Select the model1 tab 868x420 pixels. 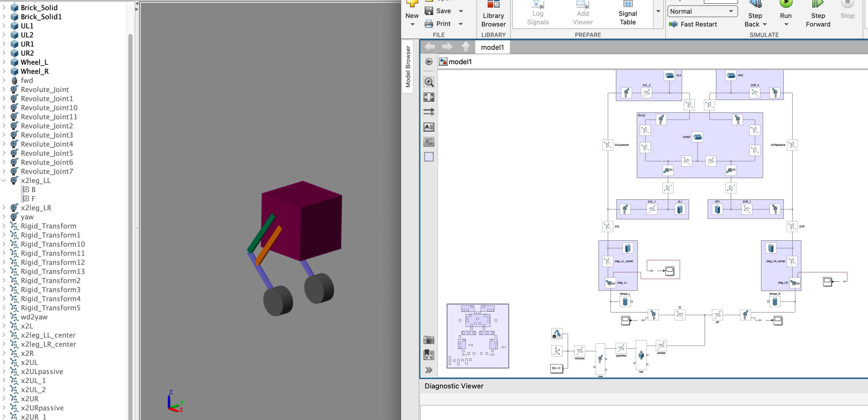coord(492,47)
